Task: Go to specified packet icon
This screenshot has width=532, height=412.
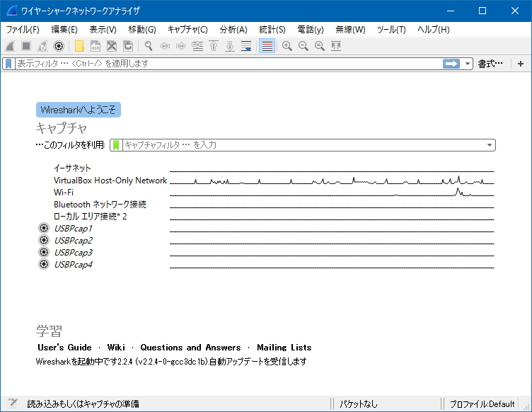Action: pos(197,46)
